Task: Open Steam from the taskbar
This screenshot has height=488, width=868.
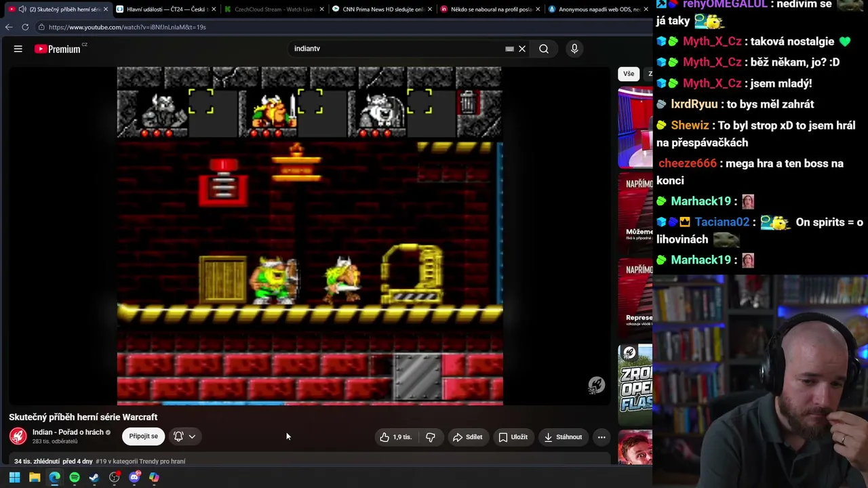Action: [94, 477]
